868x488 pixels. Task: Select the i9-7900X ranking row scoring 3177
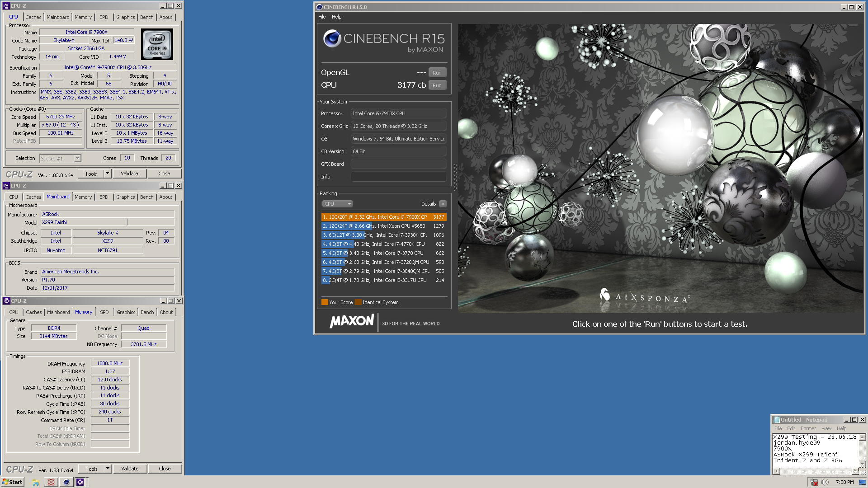[384, 217]
